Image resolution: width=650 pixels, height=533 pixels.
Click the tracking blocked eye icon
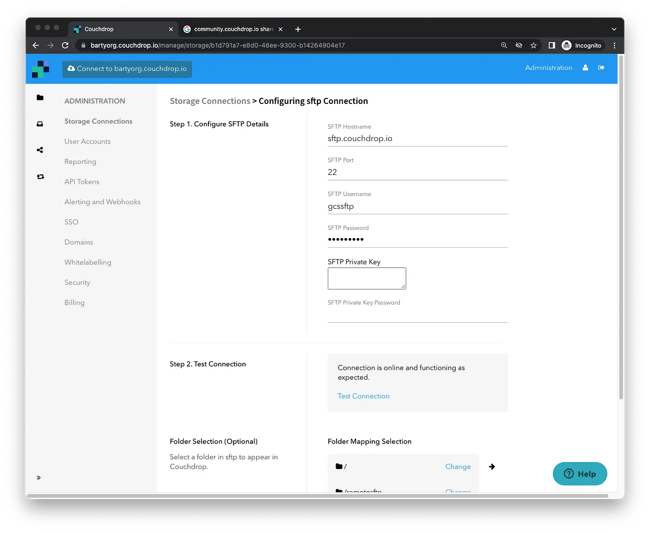pyautogui.click(x=519, y=45)
